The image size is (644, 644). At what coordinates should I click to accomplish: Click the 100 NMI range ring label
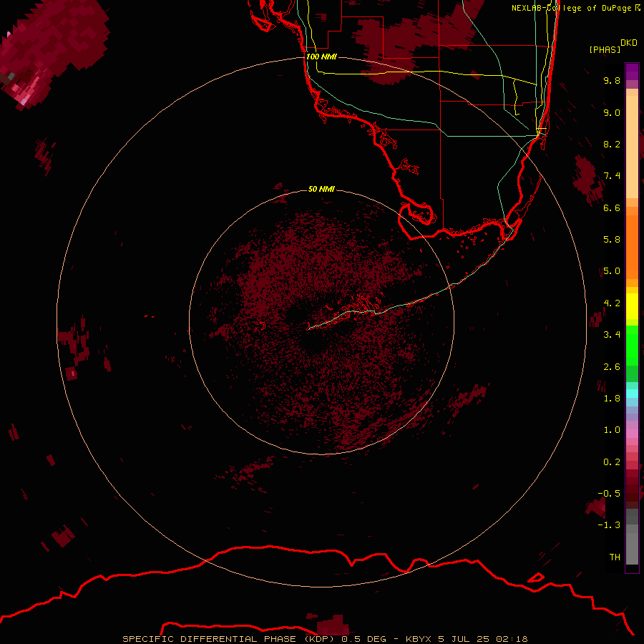321,57
